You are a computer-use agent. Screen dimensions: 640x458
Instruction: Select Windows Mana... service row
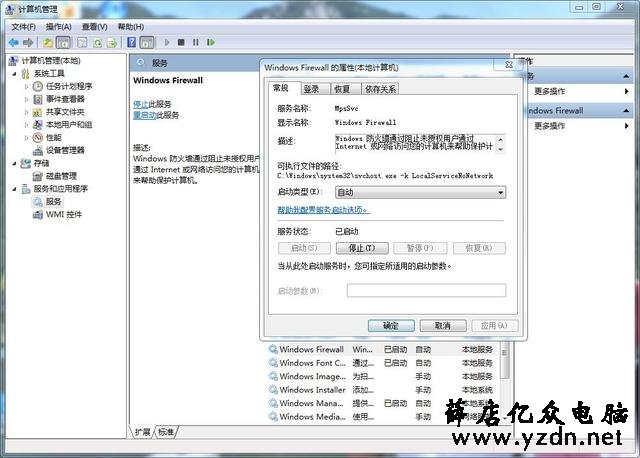coord(383,403)
